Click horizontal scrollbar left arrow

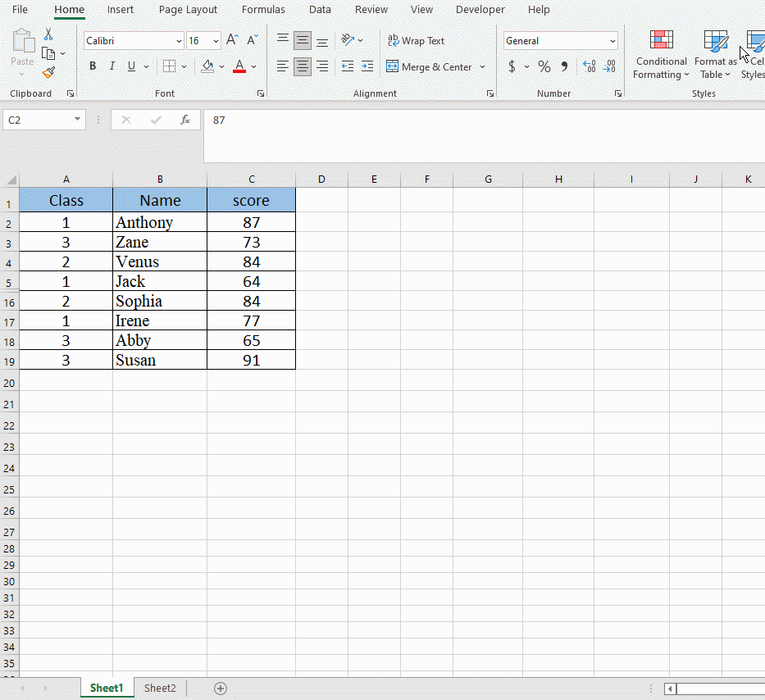point(670,689)
